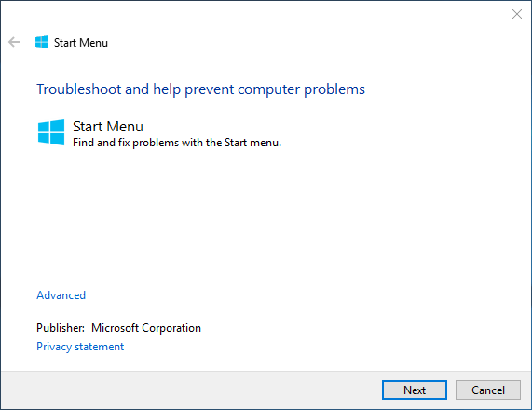The height and width of the screenshot is (410, 532).
Task: Open the Advanced options link
Action: tap(61, 295)
